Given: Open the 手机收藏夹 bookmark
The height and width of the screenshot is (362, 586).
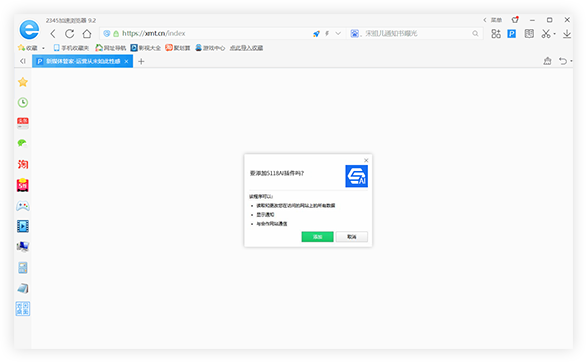Looking at the screenshot, I should coord(71,48).
